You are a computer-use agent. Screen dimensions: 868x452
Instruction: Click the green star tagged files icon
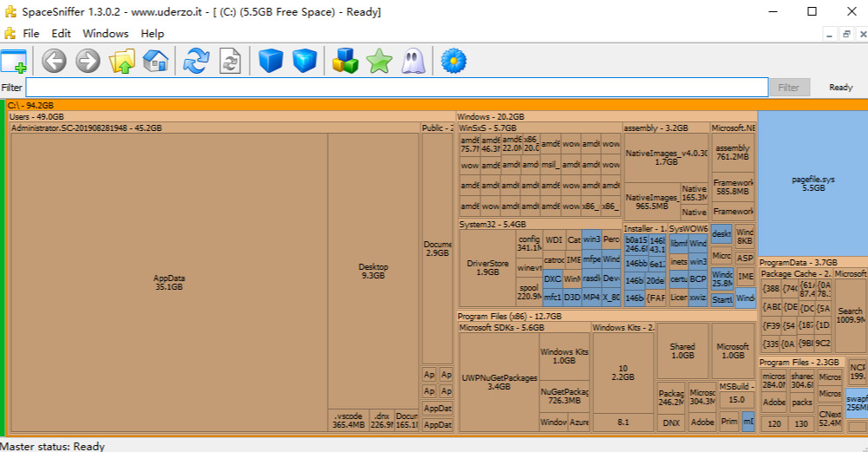[379, 61]
